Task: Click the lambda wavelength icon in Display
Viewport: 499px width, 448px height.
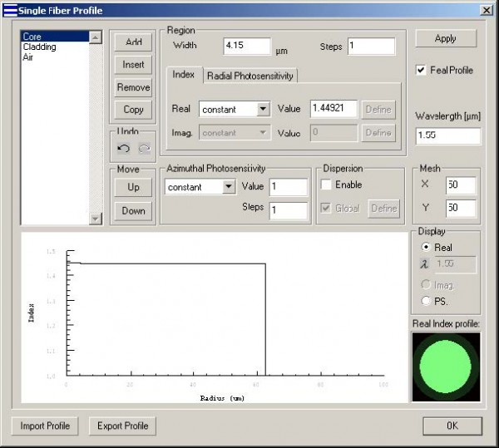Action: (424, 264)
